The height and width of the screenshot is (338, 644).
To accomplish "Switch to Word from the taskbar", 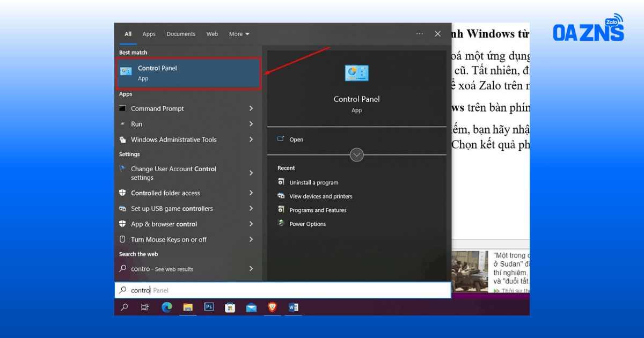I will click(x=294, y=307).
